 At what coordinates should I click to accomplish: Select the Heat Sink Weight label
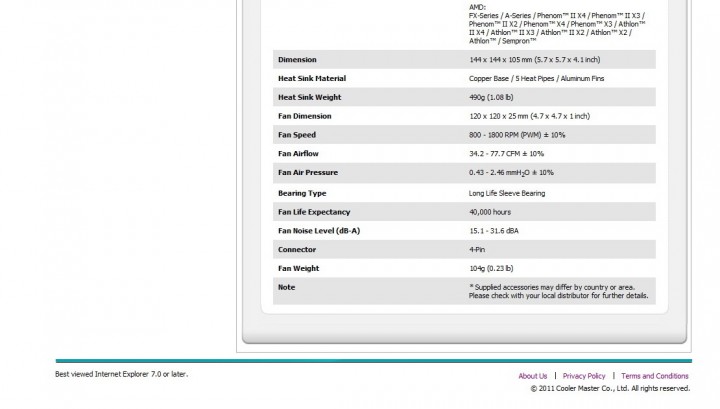[x=309, y=97]
